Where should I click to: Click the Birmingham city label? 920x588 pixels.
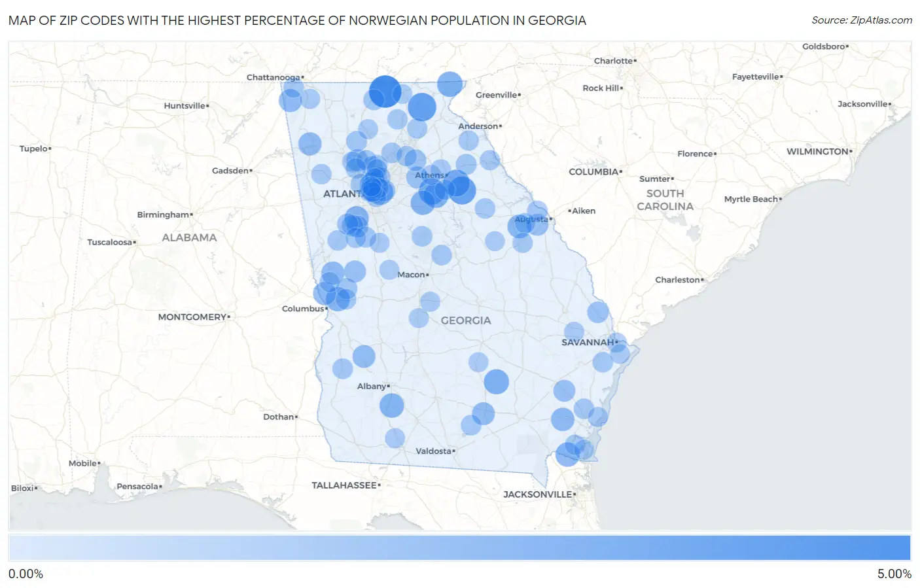point(163,215)
